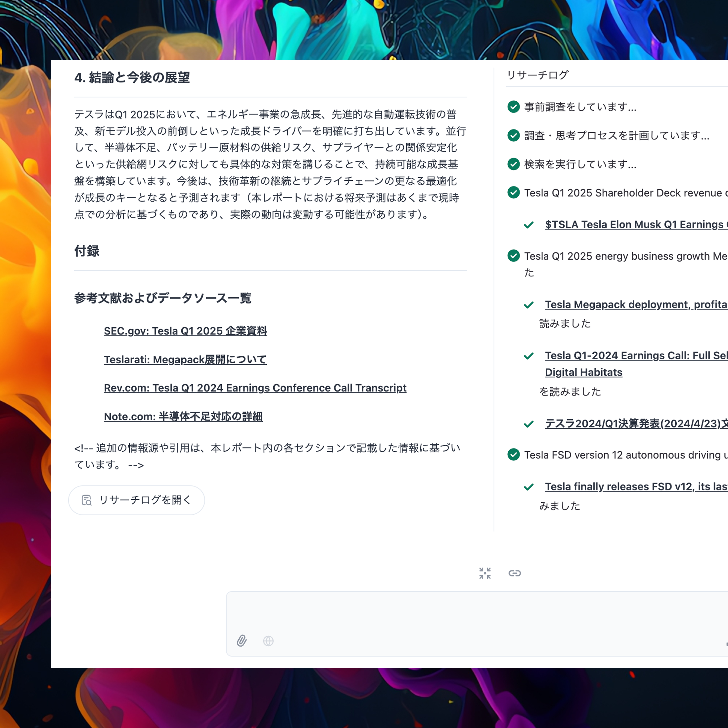Click the document-search icon in the research log button

[87, 500]
